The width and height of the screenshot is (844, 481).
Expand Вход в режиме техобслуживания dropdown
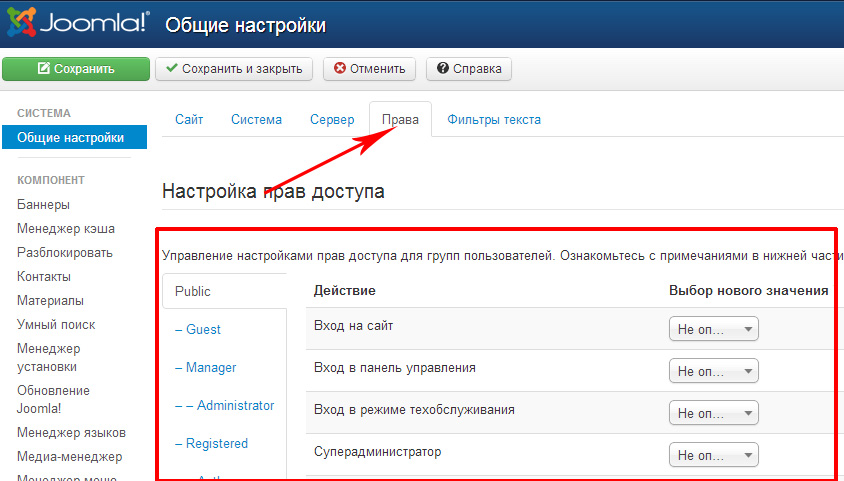pyautogui.click(x=713, y=413)
